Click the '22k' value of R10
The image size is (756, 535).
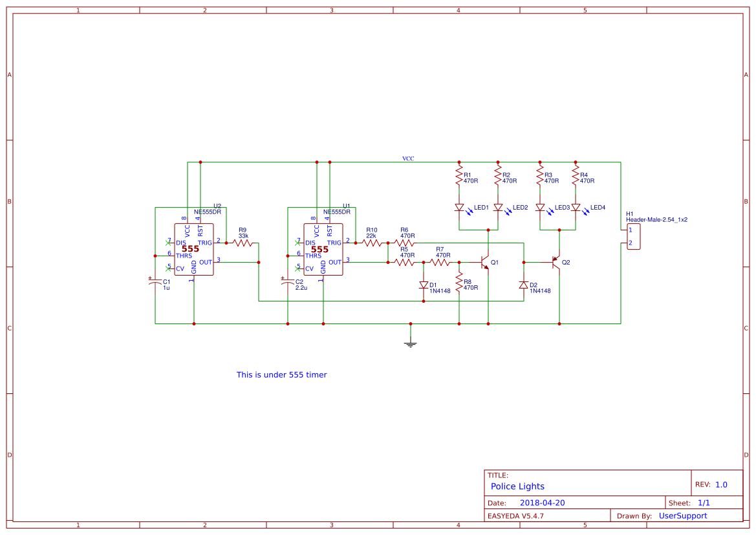[x=371, y=236]
